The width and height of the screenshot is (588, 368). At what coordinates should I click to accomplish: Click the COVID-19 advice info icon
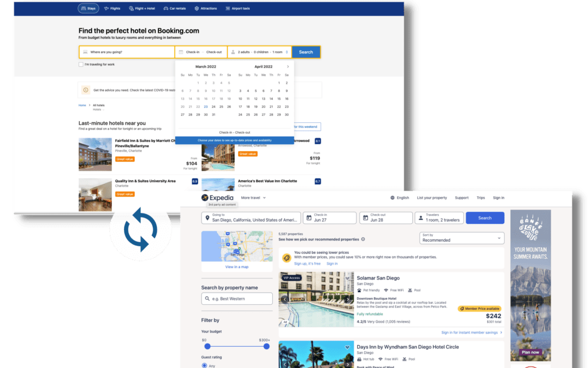86,90
